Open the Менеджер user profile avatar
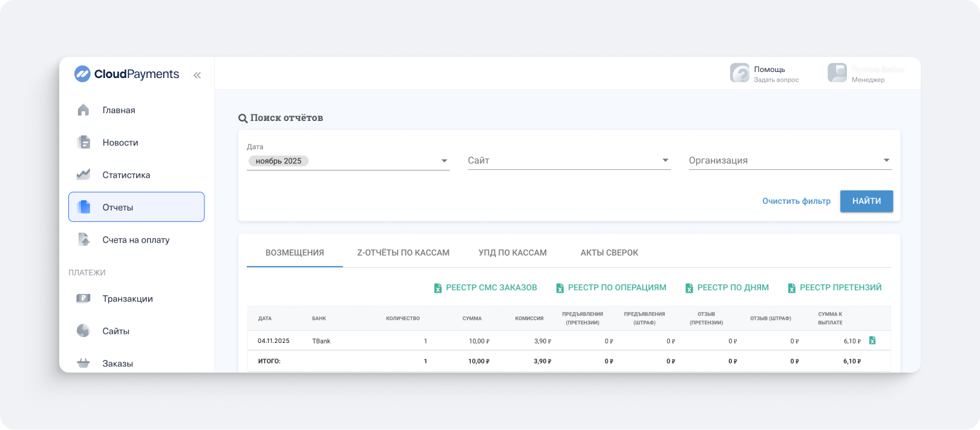The image size is (980, 430). pos(837,73)
